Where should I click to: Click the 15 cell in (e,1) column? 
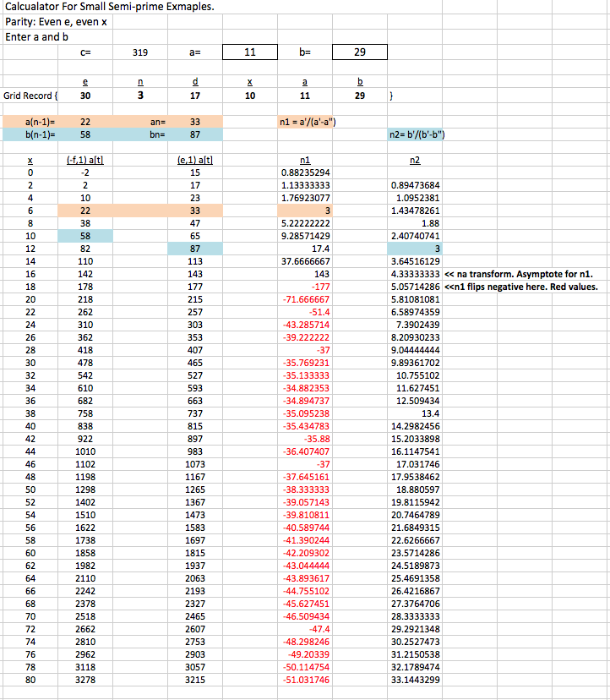(x=195, y=172)
